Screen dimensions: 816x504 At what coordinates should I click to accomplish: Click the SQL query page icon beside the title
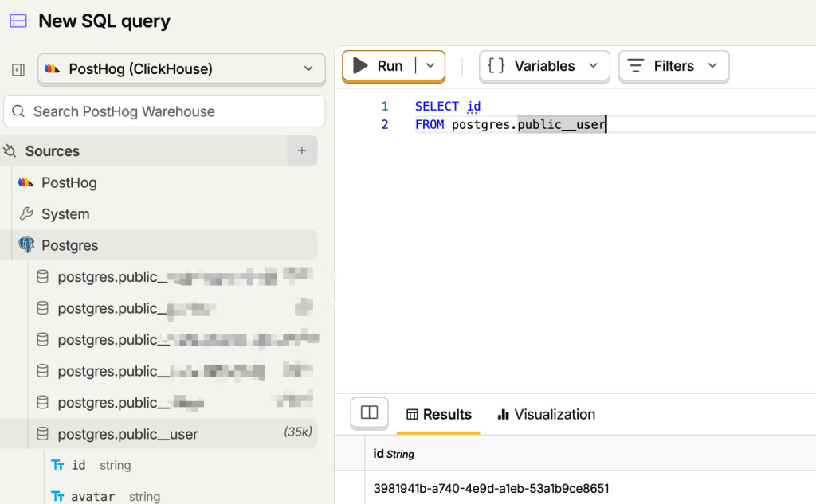(x=18, y=21)
